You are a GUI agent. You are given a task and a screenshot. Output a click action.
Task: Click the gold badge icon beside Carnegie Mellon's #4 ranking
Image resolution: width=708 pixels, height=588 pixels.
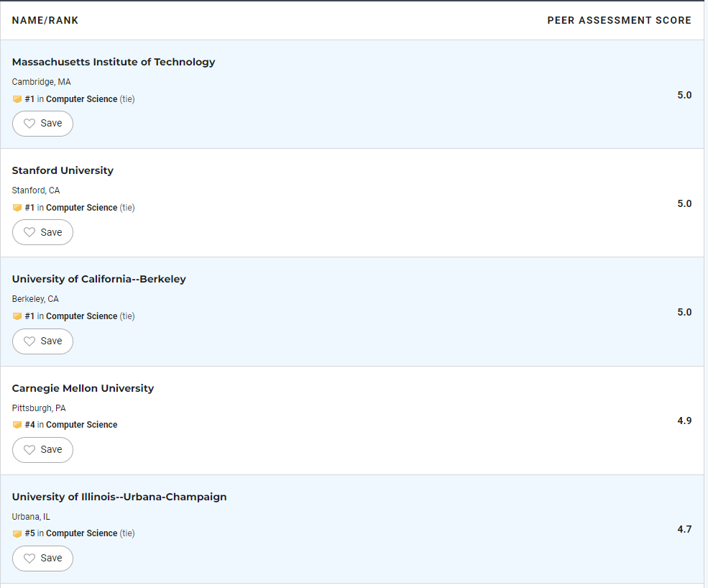(17, 425)
